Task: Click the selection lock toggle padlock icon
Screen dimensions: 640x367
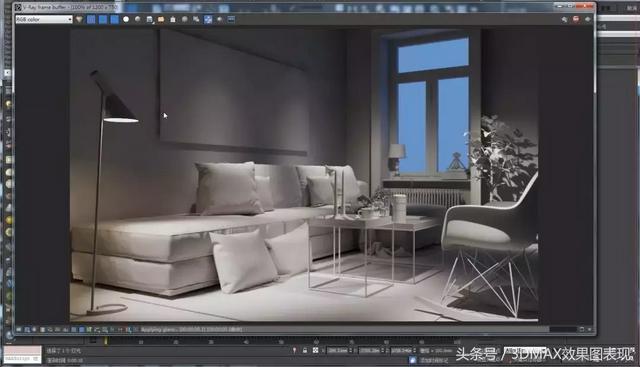Action: pos(305,350)
